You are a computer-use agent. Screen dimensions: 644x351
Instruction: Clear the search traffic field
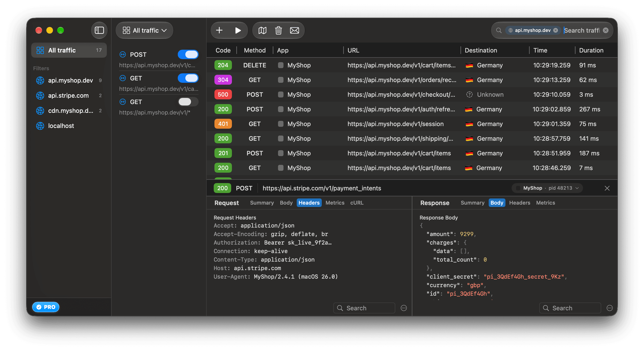coord(605,30)
